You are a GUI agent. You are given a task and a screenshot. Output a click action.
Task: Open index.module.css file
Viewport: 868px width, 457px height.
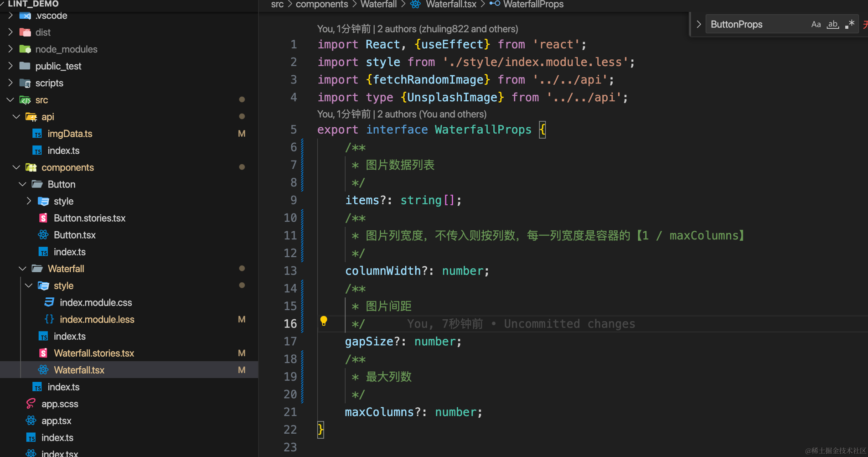(x=96, y=302)
